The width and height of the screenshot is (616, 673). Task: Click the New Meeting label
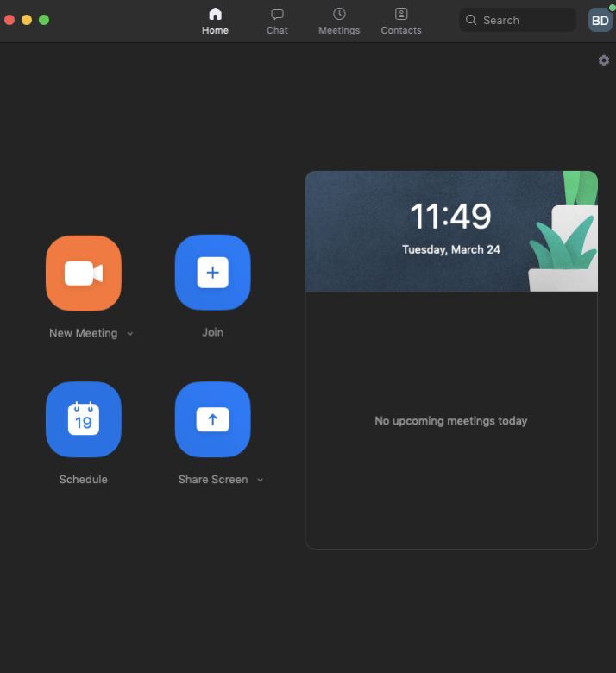tap(84, 333)
